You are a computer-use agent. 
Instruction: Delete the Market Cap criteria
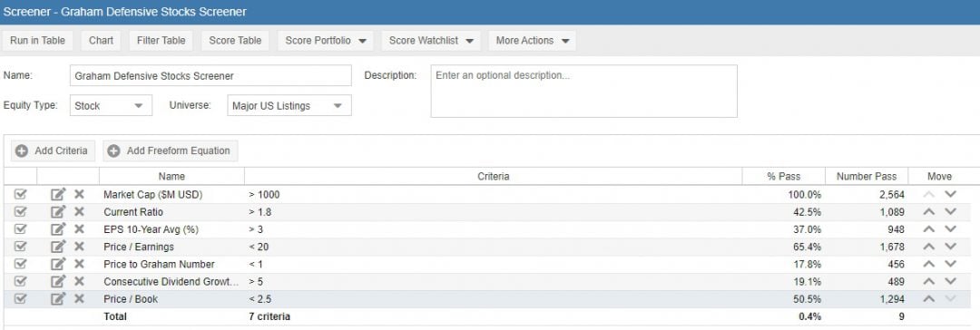pyautogui.click(x=79, y=194)
